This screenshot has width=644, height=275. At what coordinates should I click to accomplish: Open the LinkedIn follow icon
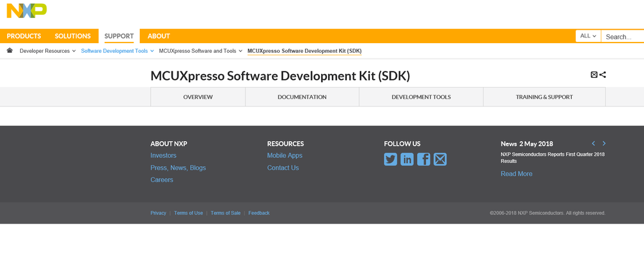pos(407,159)
